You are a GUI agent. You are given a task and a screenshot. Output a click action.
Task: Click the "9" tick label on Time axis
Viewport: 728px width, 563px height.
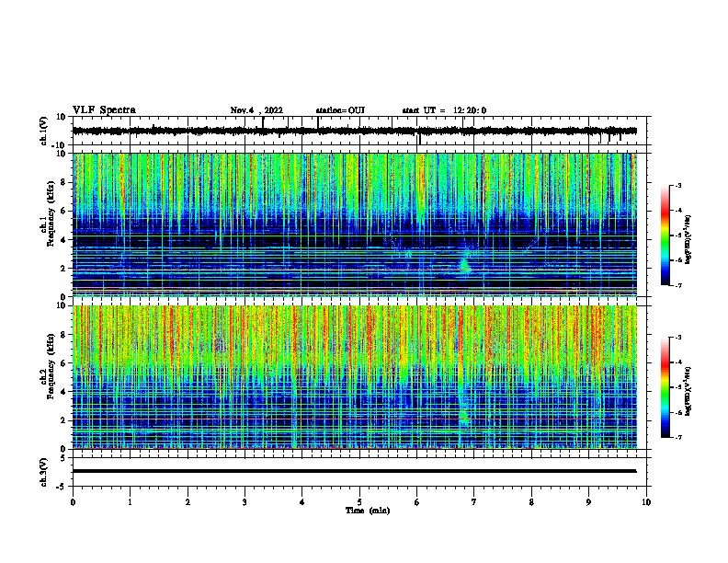click(588, 502)
